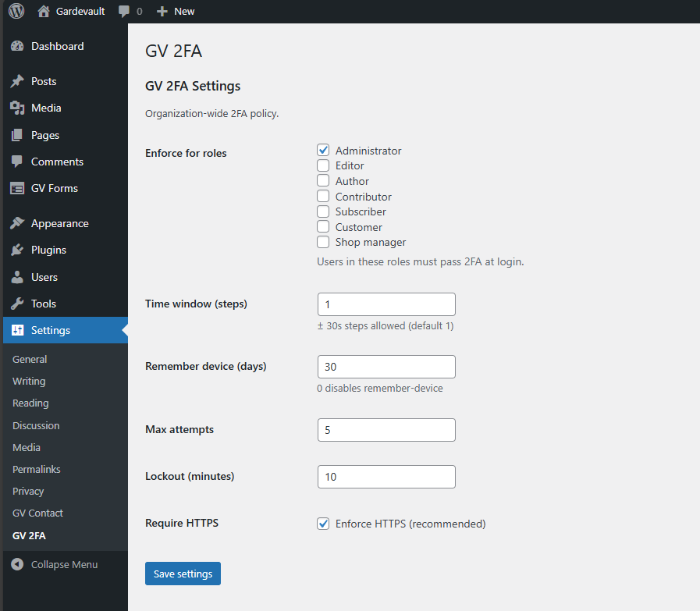Click the Posts pushpin icon

click(17, 81)
